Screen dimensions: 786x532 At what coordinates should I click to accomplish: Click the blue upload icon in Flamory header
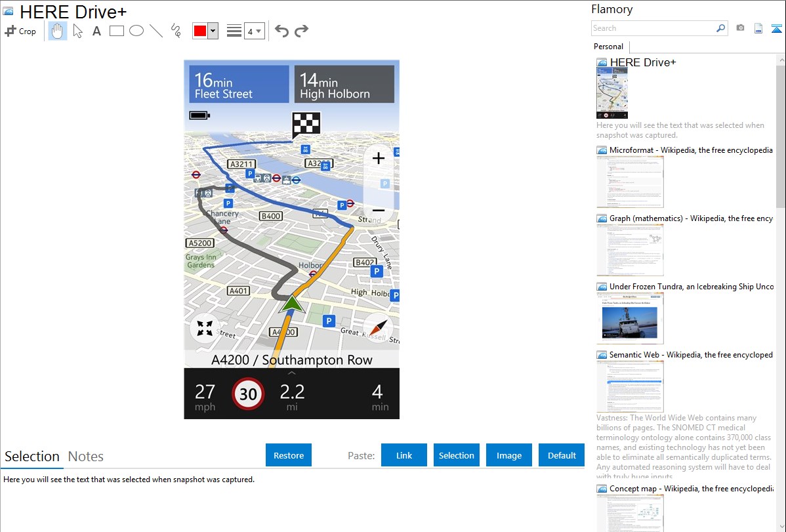[776, 29]
